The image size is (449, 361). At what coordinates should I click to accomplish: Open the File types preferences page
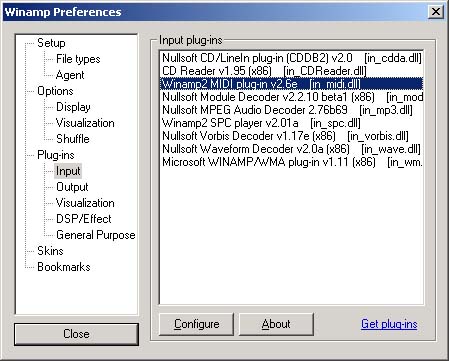click(78, 59)
